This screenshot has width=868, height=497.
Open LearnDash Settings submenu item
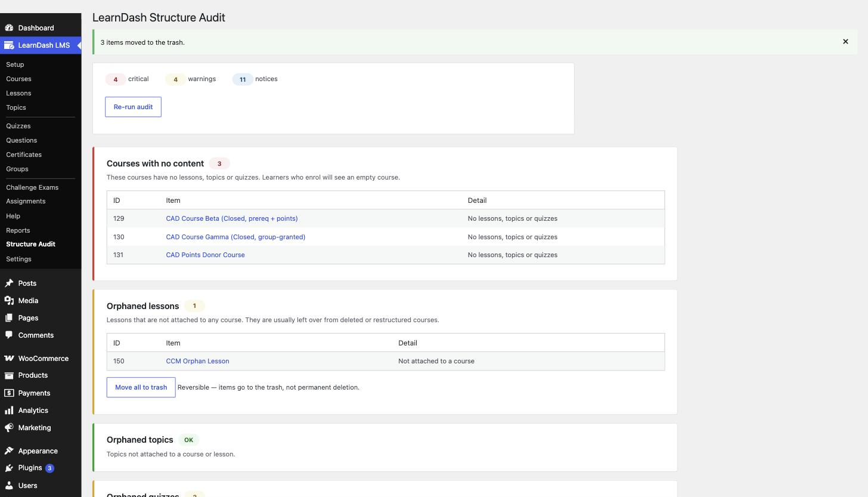(18, 259)
